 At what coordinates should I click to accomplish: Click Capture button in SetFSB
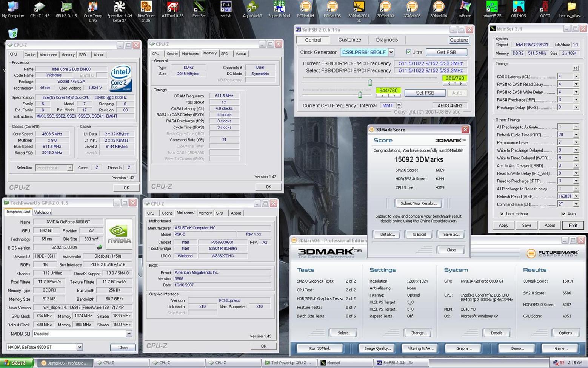click(x=459, y=40)
